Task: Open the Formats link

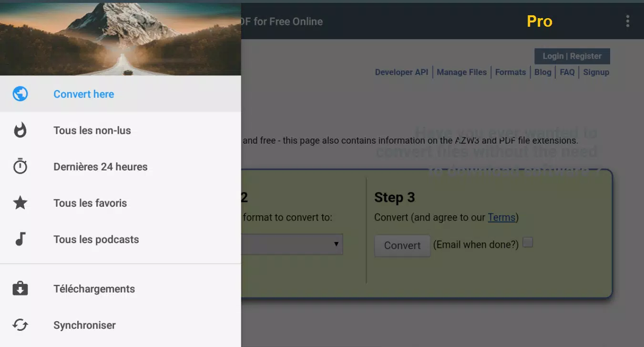Action: [511, 72]
